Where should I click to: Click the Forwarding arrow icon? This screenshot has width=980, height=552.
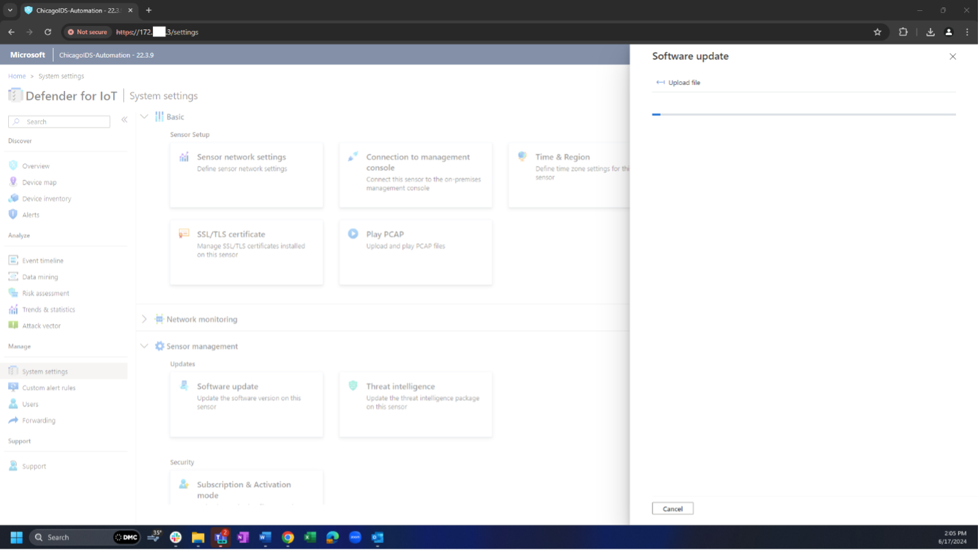pyautogui.click(x=13, y=421)
